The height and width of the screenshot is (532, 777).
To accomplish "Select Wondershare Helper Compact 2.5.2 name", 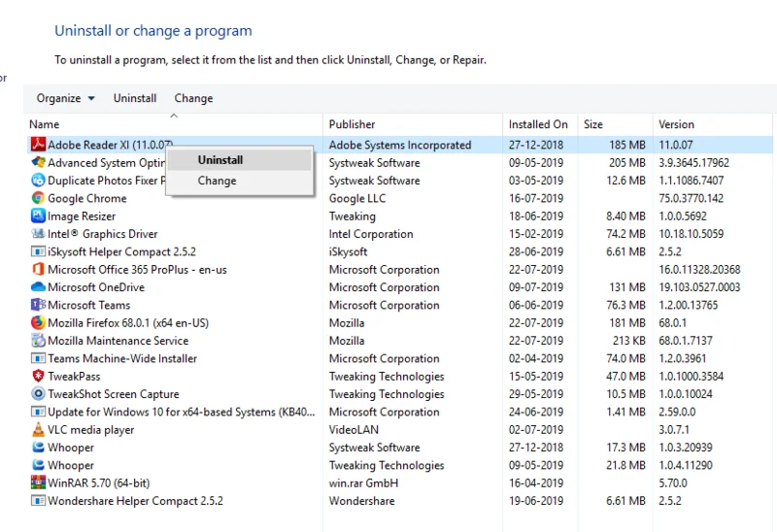I will 135,501.
